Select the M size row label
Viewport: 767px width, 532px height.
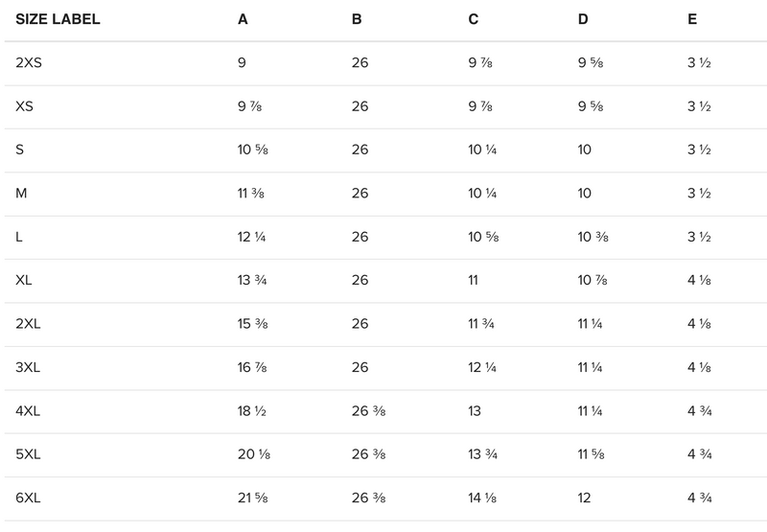pyautogui.click(x=21, y=194)
